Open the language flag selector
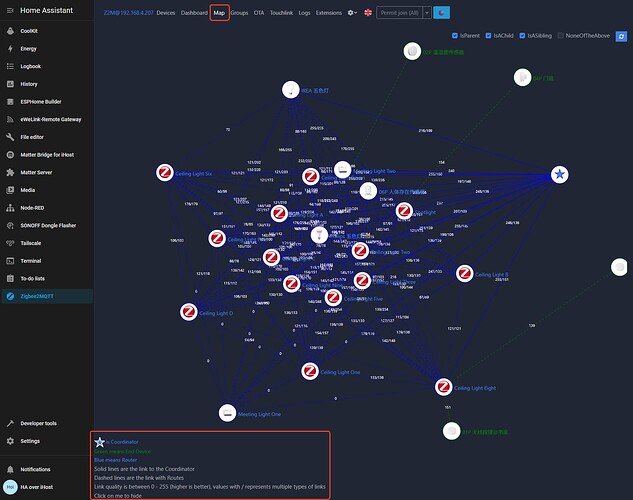Viewport: 633px width, 500px height. coord(368,13)
